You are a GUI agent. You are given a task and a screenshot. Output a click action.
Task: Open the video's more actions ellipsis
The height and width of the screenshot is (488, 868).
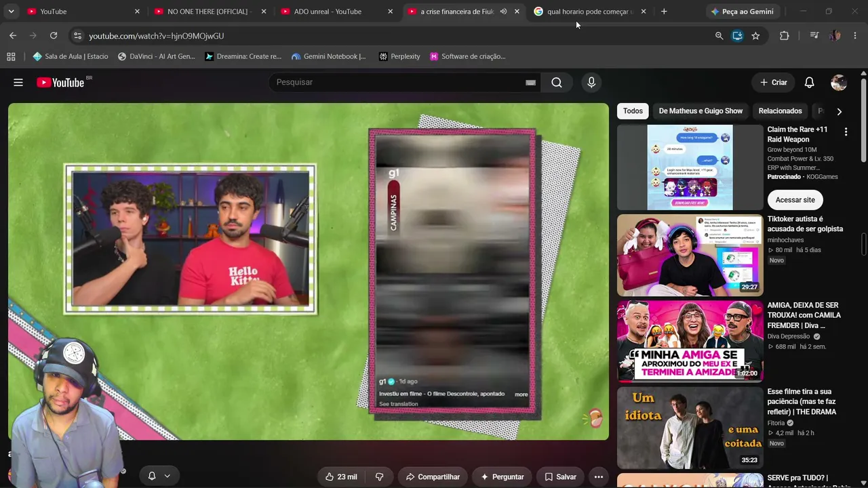pos(598,477)
